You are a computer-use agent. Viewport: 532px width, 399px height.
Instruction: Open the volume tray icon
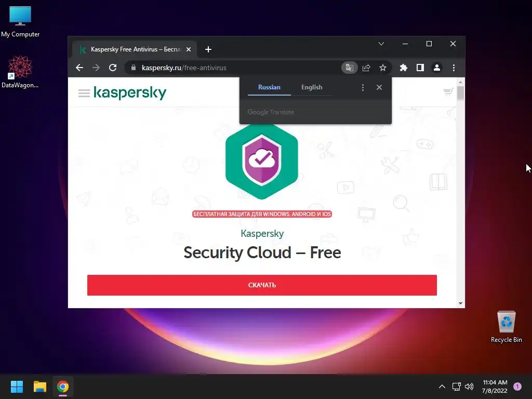click(469, 387)
